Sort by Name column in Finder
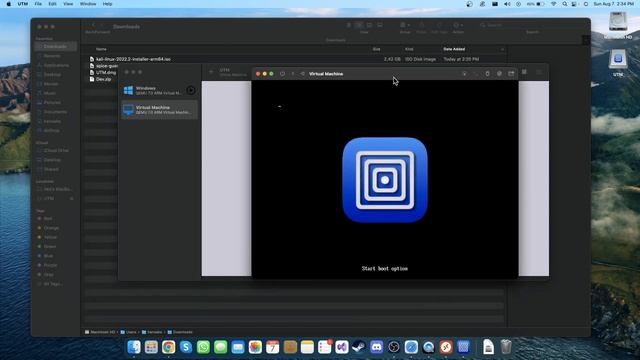The image size is (640, 360). point(101,49)
